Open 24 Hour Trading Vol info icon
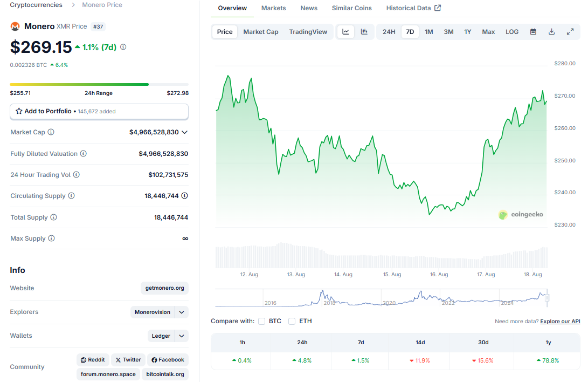588x382 pixels. click(x=76, y=174)
